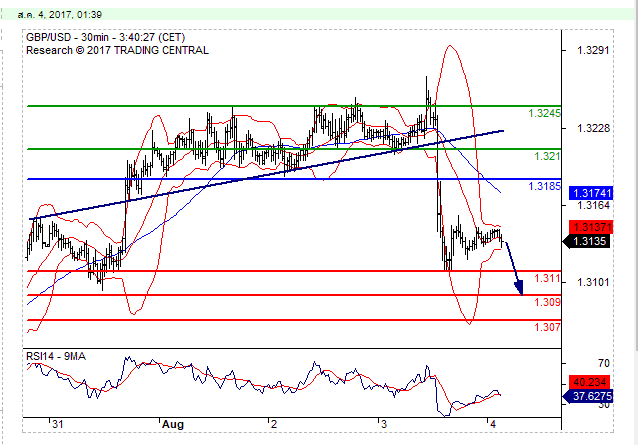638x445 pixels.
Task: Click the '4' date on time axis
Action: coord(493,425)
